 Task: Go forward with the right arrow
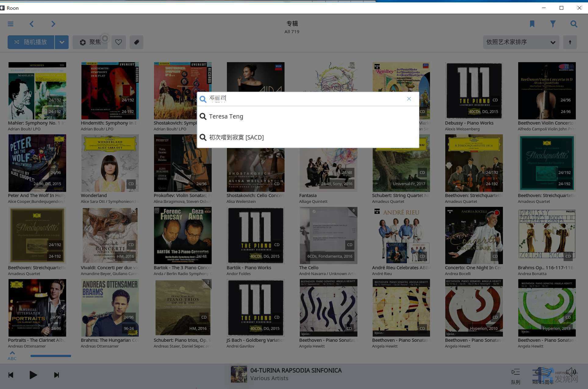(x=53, y=24)
